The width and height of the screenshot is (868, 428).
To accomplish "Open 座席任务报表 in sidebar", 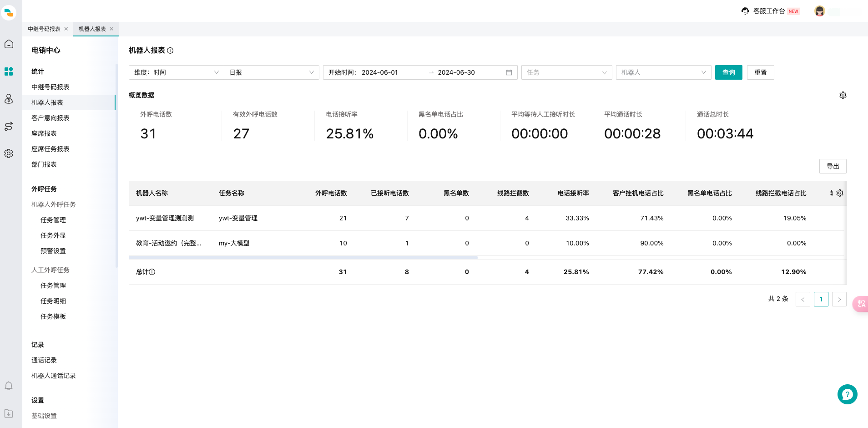I will tap(50, 149).
